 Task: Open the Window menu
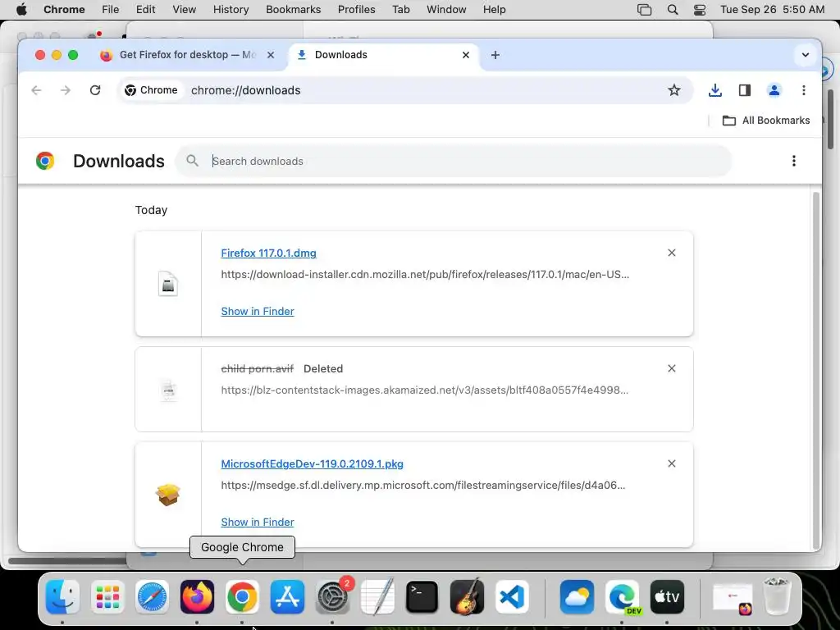pyautogui.click(x=446, y=10)
